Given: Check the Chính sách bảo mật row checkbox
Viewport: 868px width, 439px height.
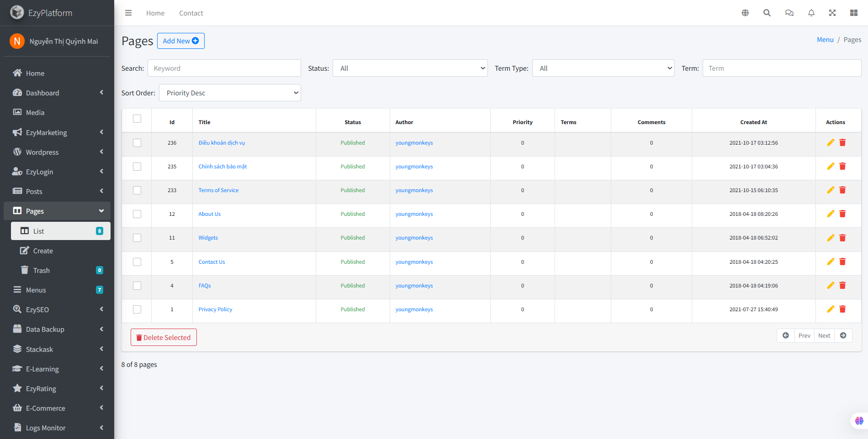Looking at the screenshot, I should (137, 167).
